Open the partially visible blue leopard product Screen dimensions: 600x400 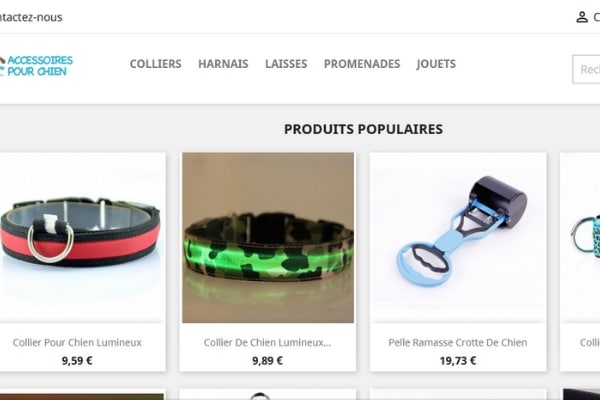[580, 237]
